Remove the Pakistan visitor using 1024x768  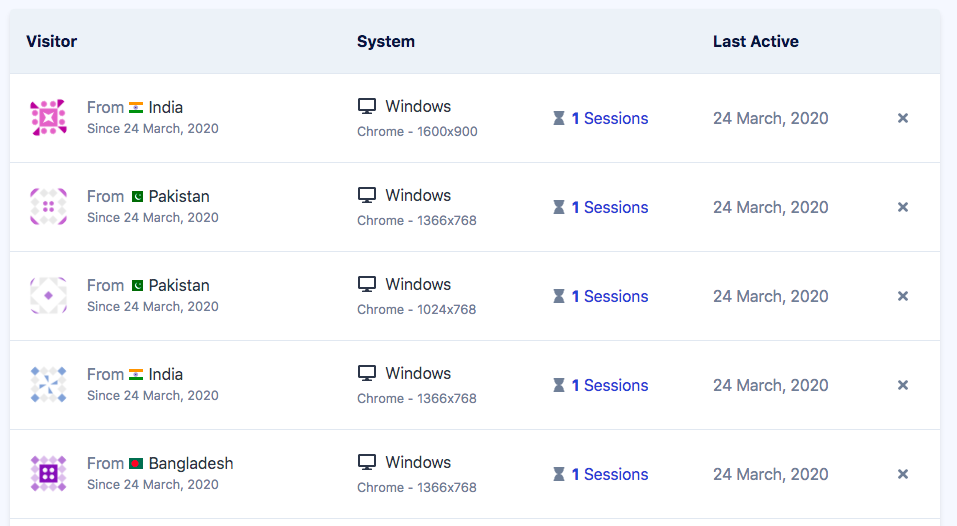pos(902,296)
